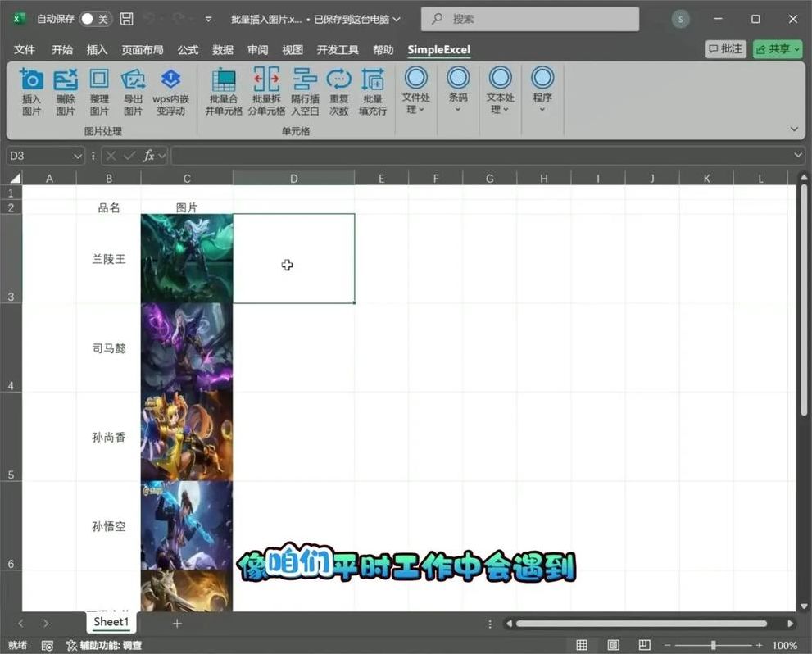Screen dimensions: 812x654
Task: Click the 共享 (Share) button
Action: [778, 49]
